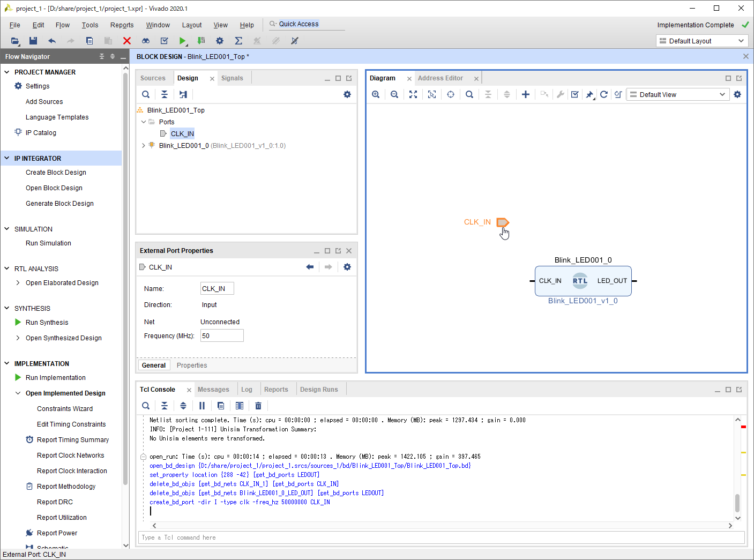754x560 pixels.
Task: Expand the Blink_LED001_0 tree node
Action: 143,145
